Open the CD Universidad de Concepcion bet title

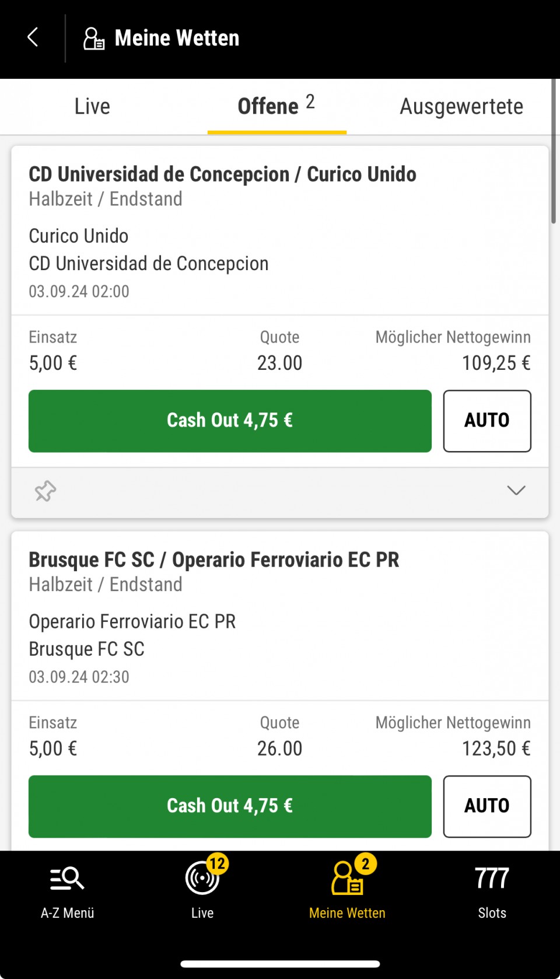[x=222, y=174]
